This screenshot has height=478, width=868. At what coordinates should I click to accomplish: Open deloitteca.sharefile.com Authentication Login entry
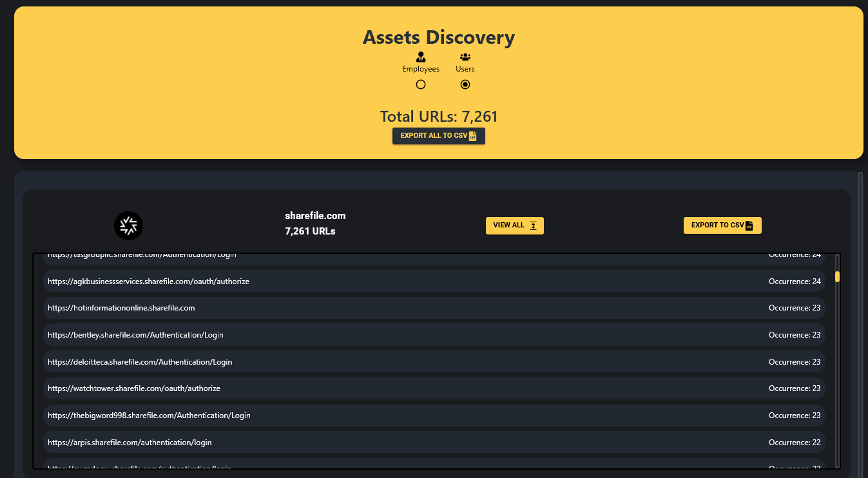coord(140,362)
